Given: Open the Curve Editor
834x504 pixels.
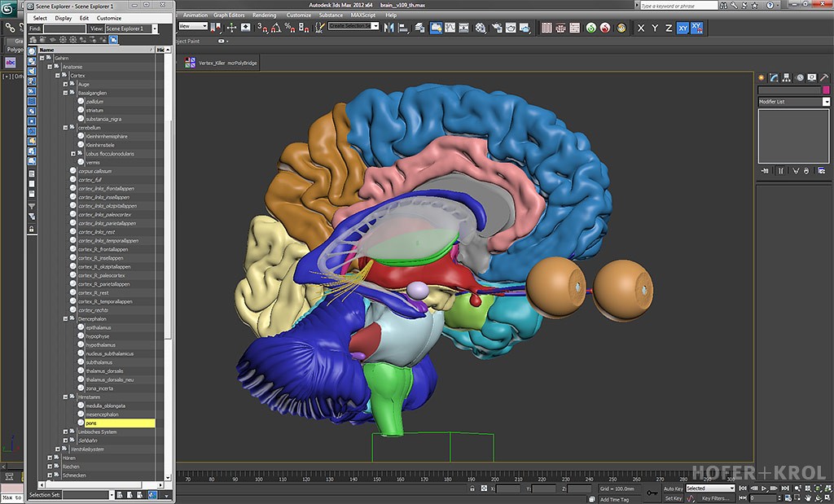Looking at the screenshot, I should click(450, 28).
